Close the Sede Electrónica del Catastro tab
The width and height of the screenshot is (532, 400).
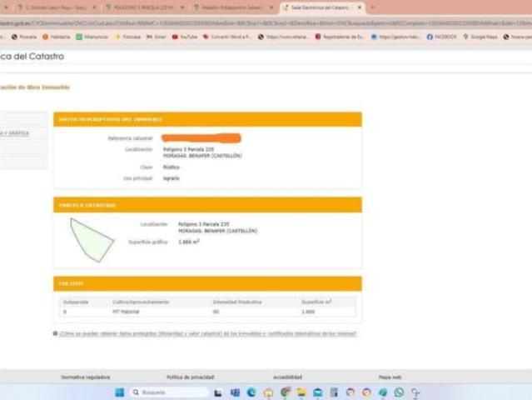click(x=360, y=7)
